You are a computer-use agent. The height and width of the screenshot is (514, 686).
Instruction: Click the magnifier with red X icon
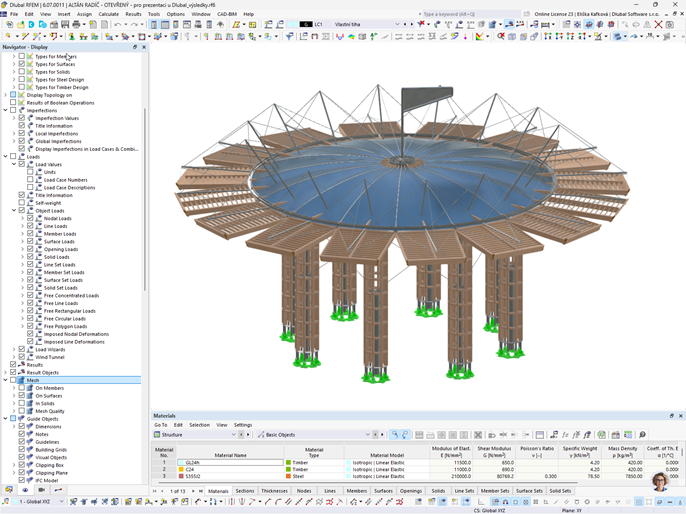(500, 37)
